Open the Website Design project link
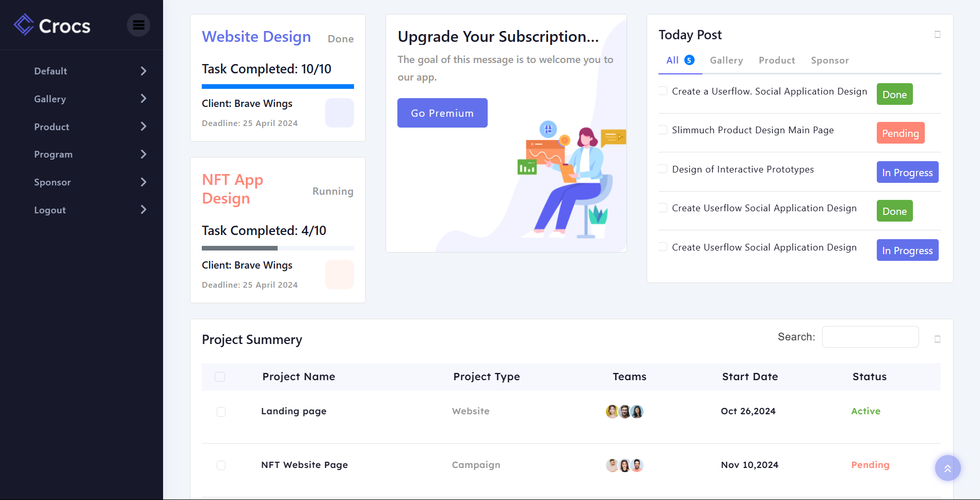This screenshot has height=500, width=980. pyautogui.click(x=256, y=37)
